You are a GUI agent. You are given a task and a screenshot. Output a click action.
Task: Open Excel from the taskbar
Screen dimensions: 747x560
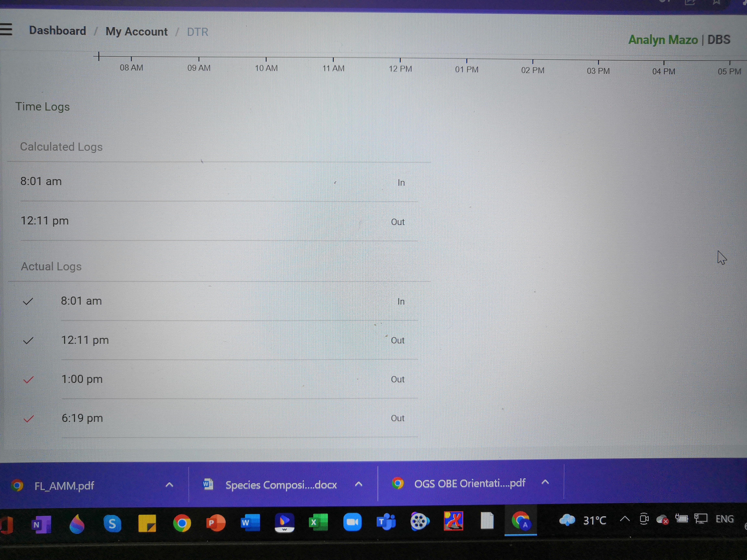(318, 522)
